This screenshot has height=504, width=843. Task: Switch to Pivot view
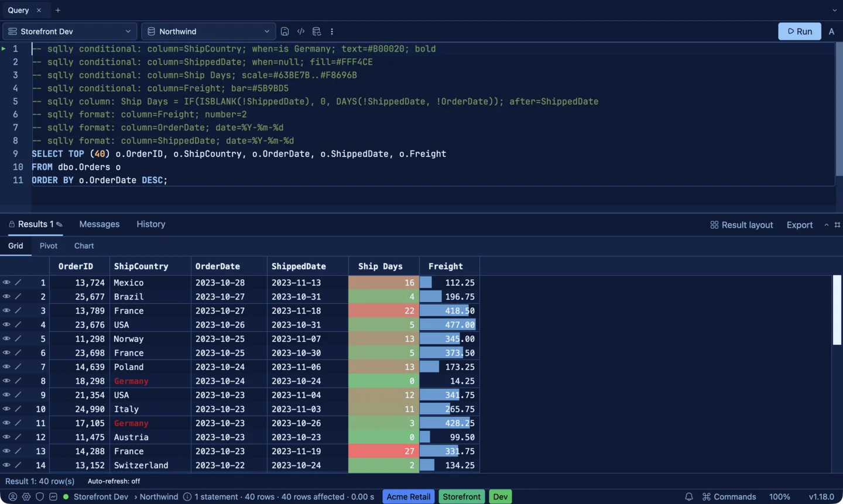[x=49, y=246]
